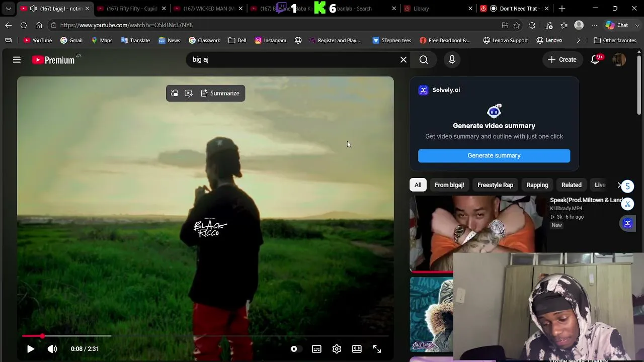Open the Maps bookmark

[101, 40]
